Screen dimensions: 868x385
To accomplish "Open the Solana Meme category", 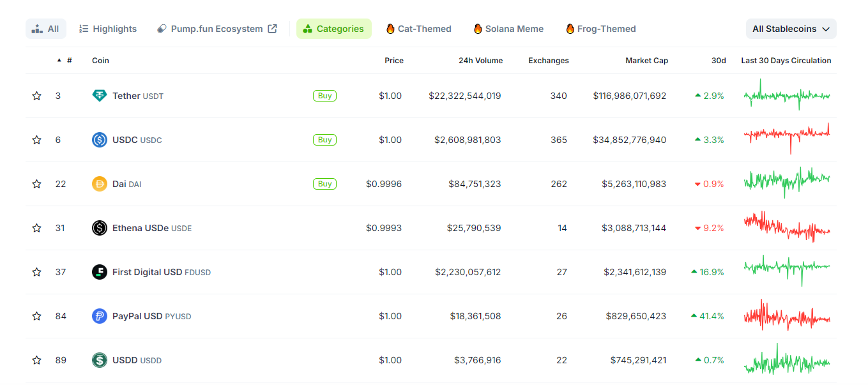I will pos(509,29).
